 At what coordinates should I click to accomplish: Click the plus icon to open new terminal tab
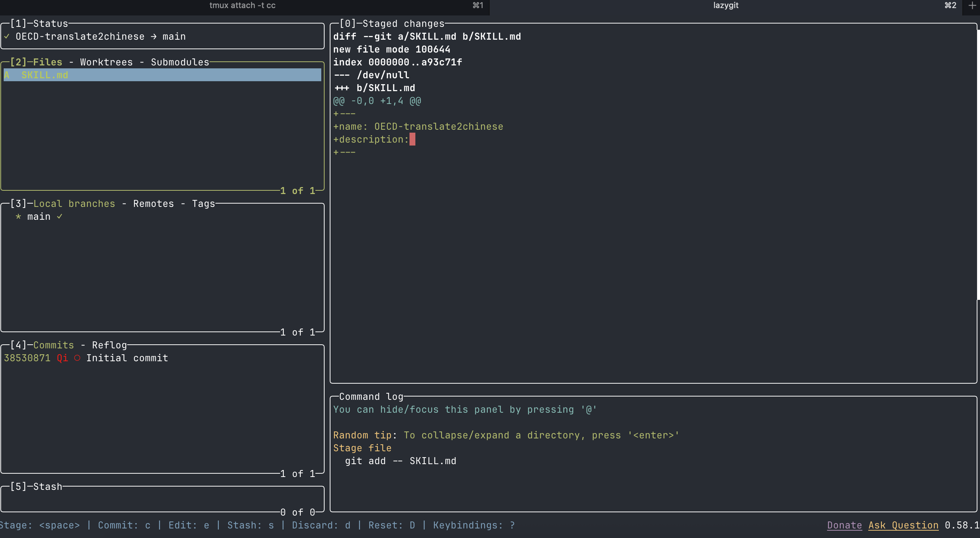[972, 5]
